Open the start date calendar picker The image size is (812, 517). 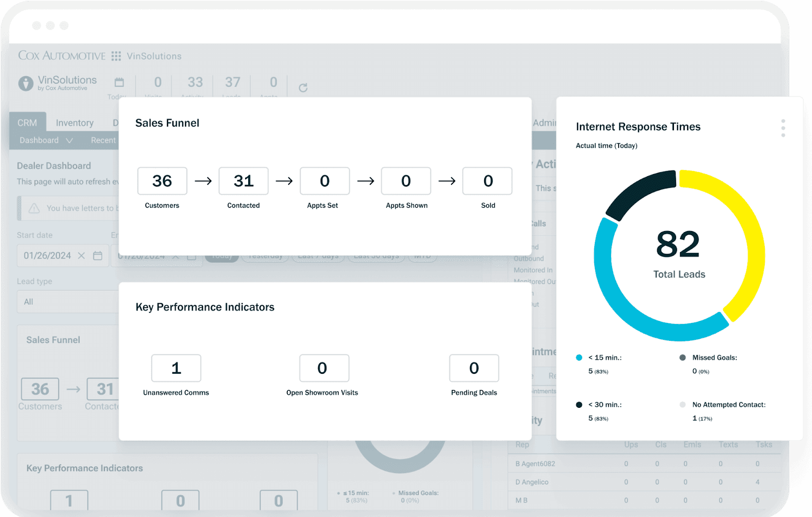[98, 255]
